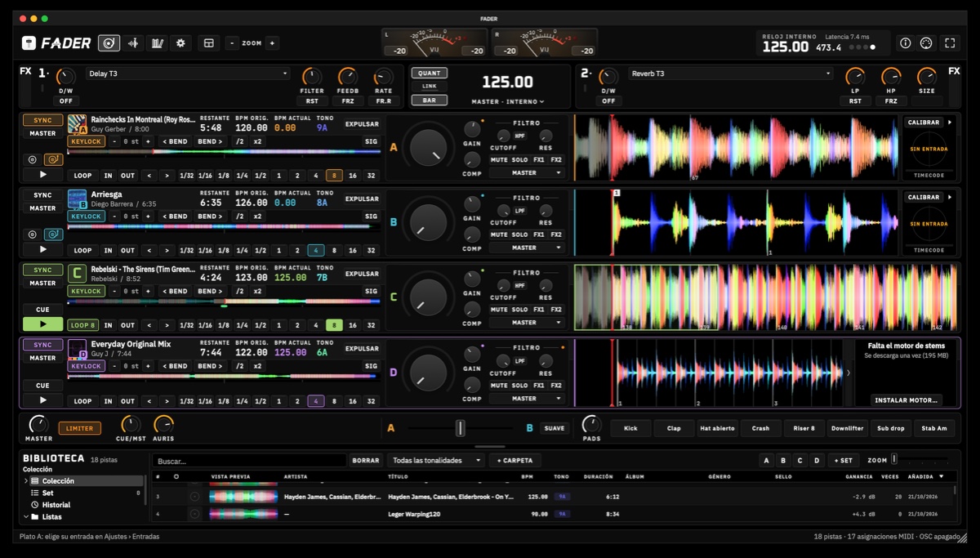Toggle KEYLOCK on deck B
980x558 pixels.
87,217
